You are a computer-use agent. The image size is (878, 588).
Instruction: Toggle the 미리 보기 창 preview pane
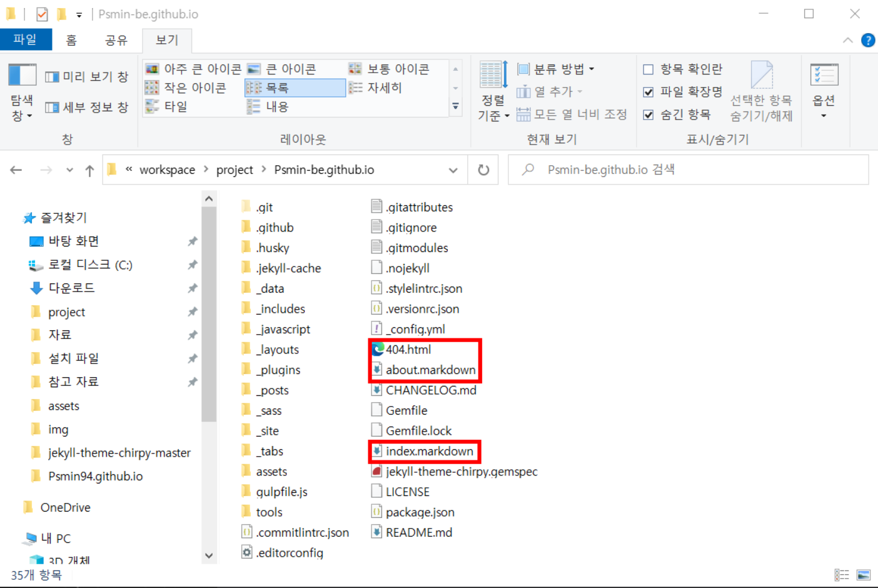87,76
